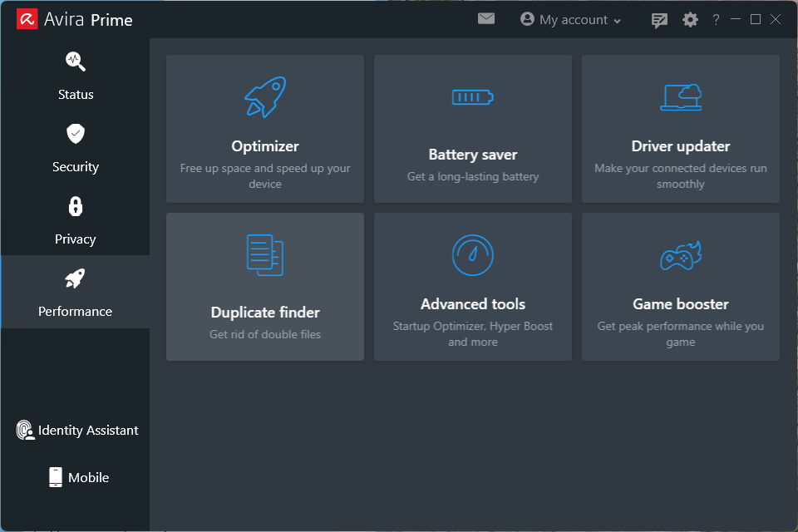Click the Duplicate finder documents icon
The image size is (798, 532).
pyautogui.click(x=265, y=255)
